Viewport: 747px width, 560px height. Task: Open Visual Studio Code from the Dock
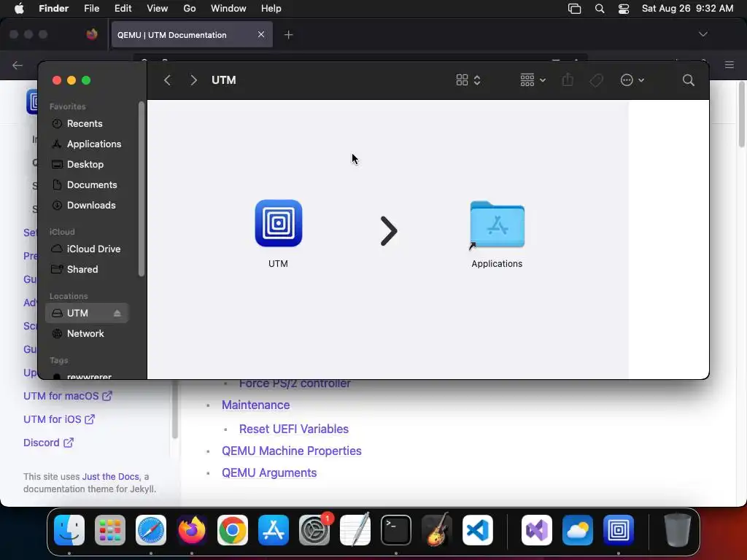tap(477, 530)
